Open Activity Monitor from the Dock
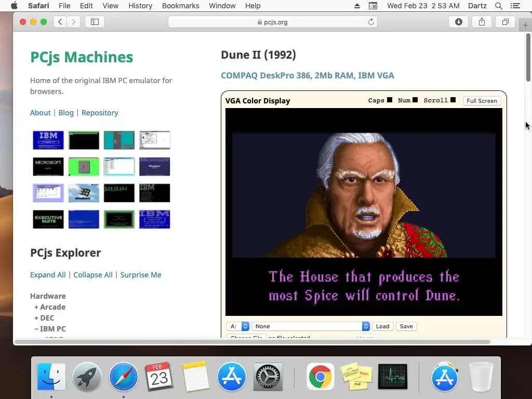This screenshot has height=399, width=532. click(393, 377)
